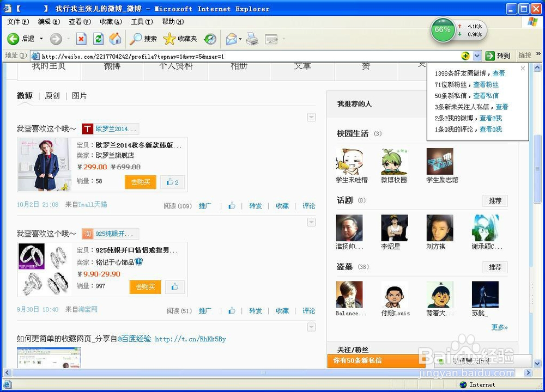The height and width of the screenshot is (392, 545).
Task: Open the 编辑(E) menu
Action: 49,22
